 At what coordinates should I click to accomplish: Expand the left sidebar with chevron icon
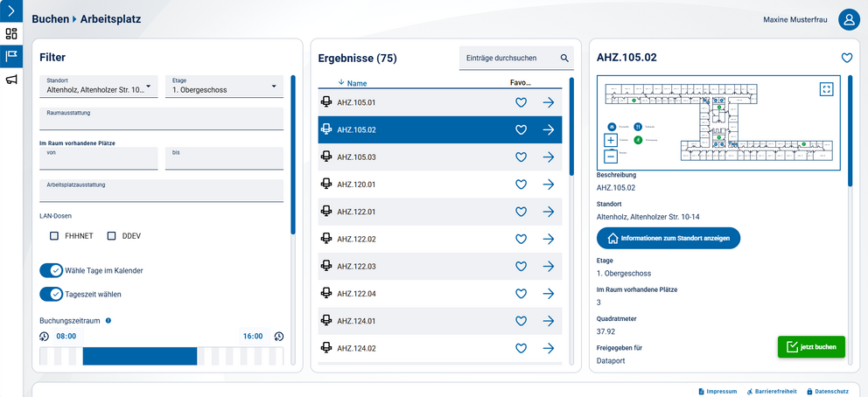10,11
